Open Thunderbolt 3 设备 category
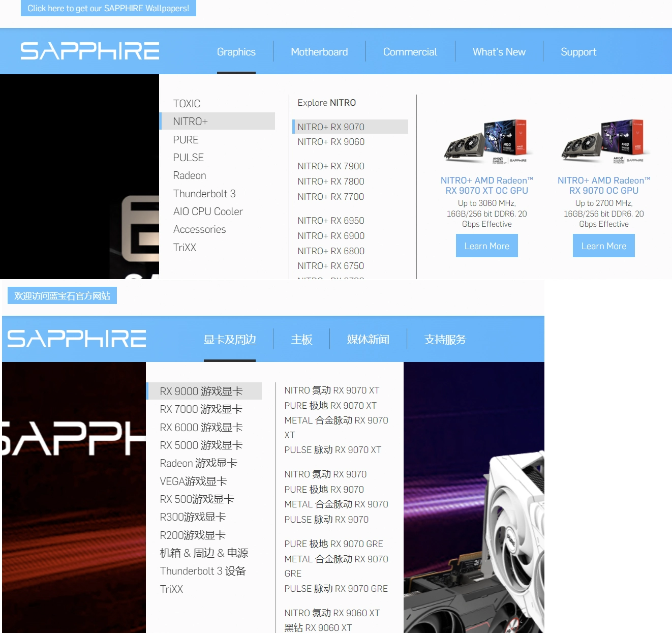This screenshot has width=672, height=634. pos(203,571)
